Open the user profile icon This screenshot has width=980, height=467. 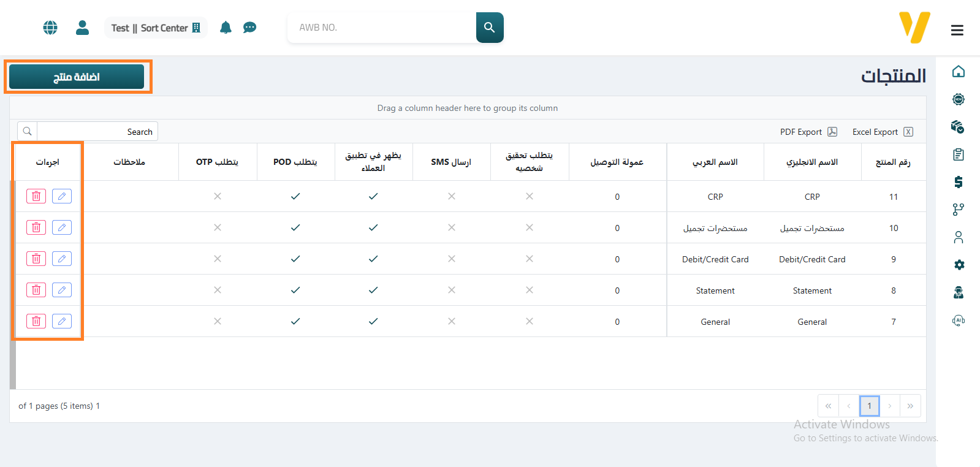[82, 28]
